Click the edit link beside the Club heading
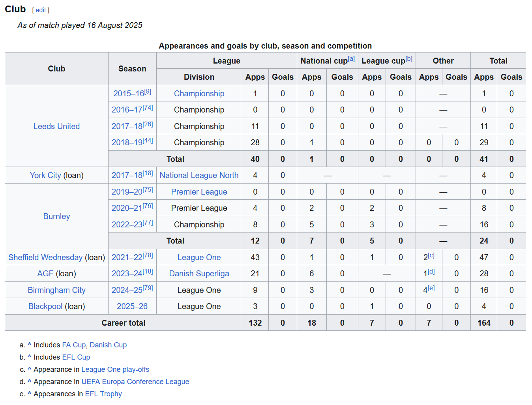 coord(41,10)
